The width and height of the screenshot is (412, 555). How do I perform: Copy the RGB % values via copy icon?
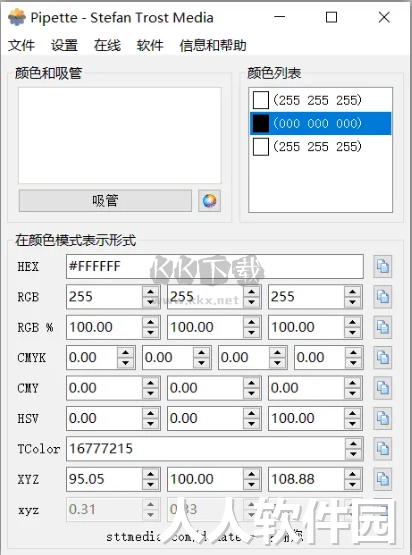tap(382, 327)
